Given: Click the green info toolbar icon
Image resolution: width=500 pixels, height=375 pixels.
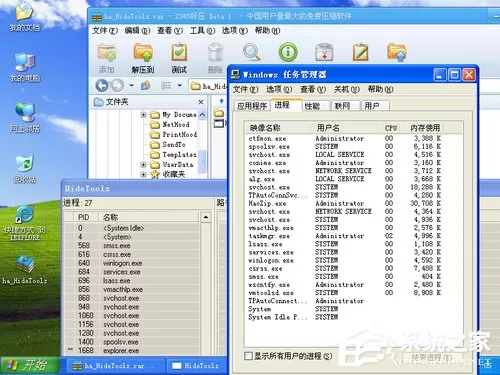Looking at the screenshot, I should pyautogui.click(x=288, y=52).
